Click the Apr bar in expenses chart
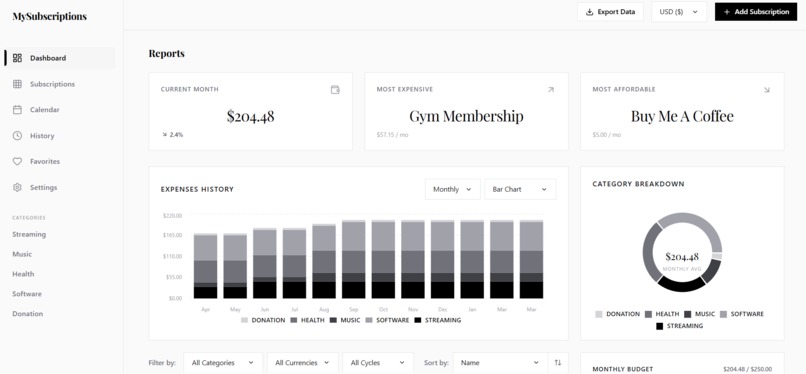 206,266
